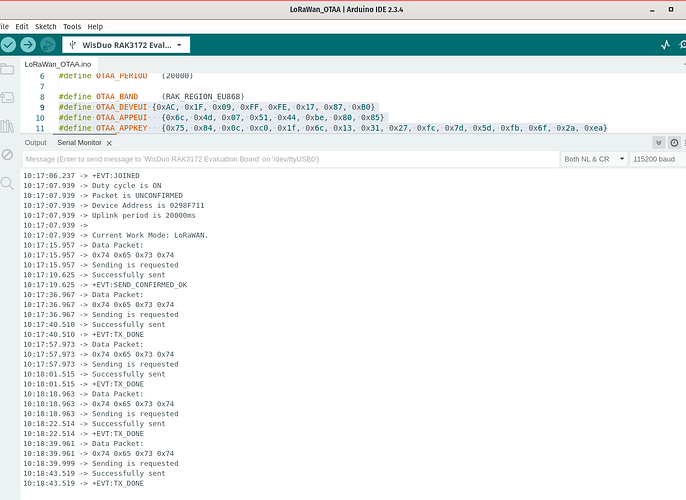Open the Library Manager sidebar icon
The image size is (686, 500).
pyautogui.click(x=8, y=126)
